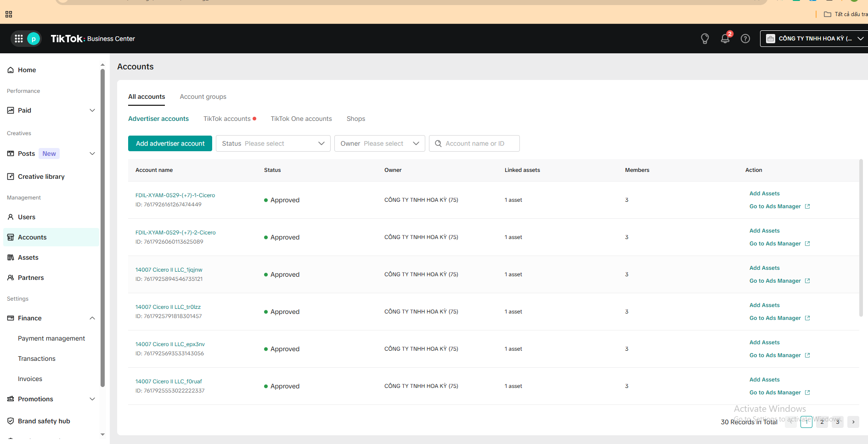
Task: Collapse the Finance menu chevron
Action: click(92, 318)
